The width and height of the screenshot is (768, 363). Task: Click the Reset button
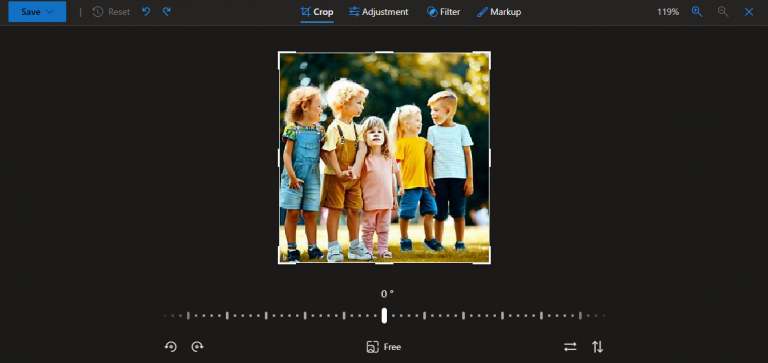111,12
